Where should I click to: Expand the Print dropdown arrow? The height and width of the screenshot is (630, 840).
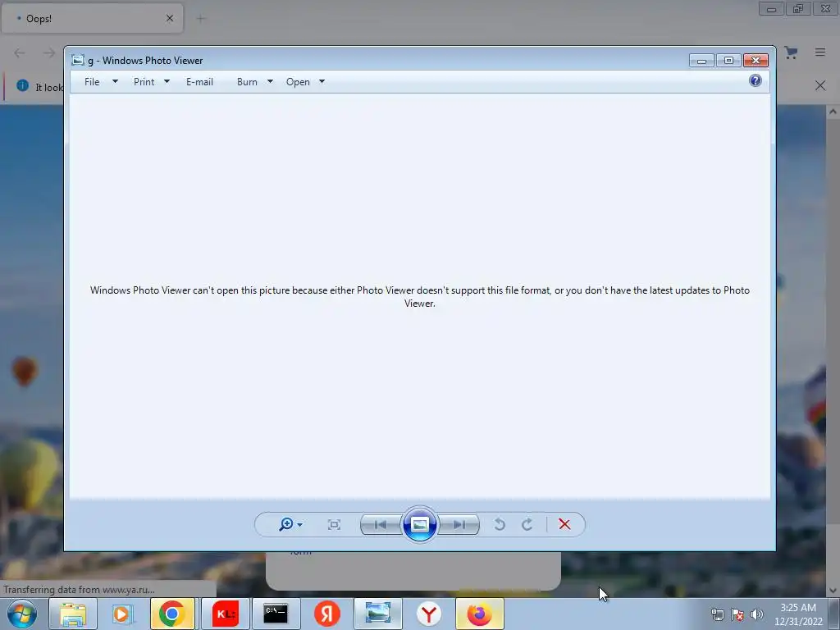[167, 81]
